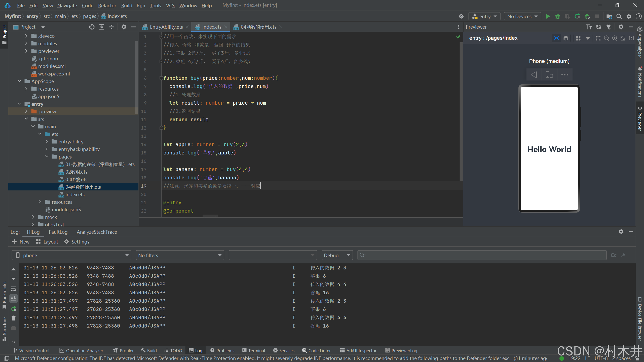Toggle match case Cc in log search

[x=614, y=255]
